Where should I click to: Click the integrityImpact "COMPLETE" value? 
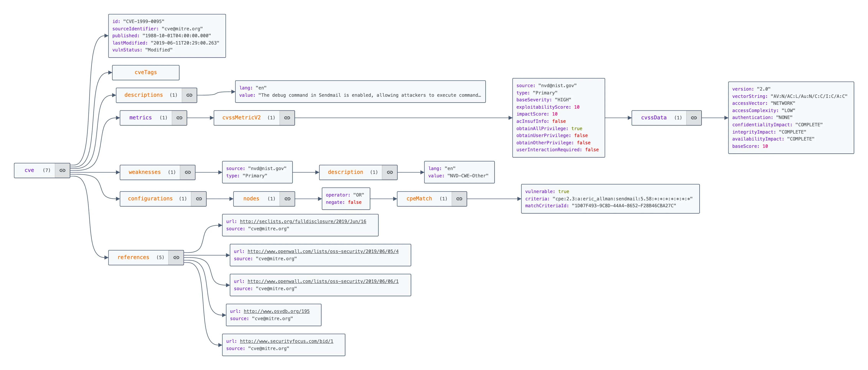(x=792, y=132)
